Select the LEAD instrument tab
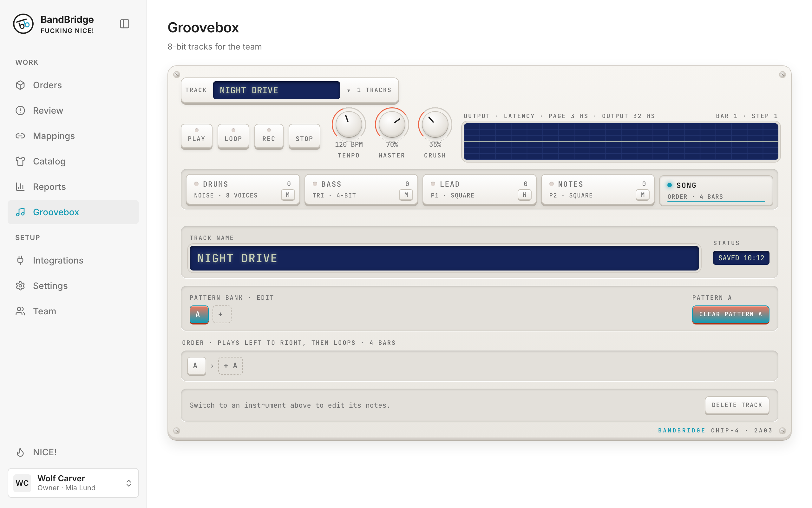Viewport: 812px width, 508px height. [480, 190]
